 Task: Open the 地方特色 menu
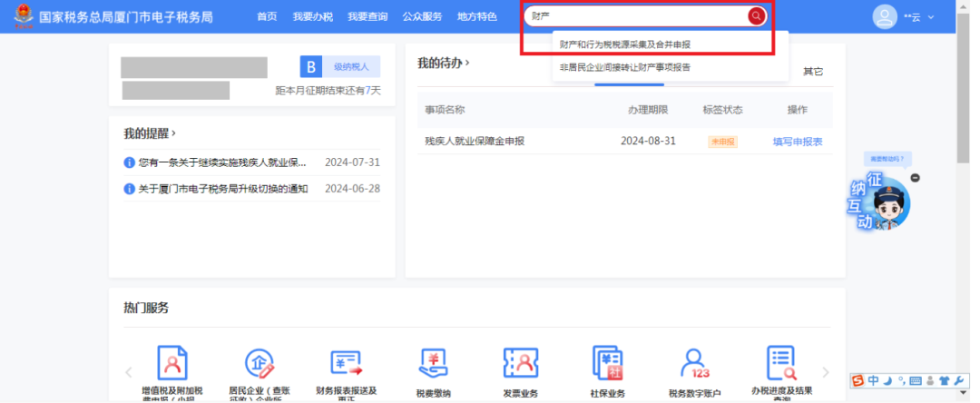[x=477, y=17]
